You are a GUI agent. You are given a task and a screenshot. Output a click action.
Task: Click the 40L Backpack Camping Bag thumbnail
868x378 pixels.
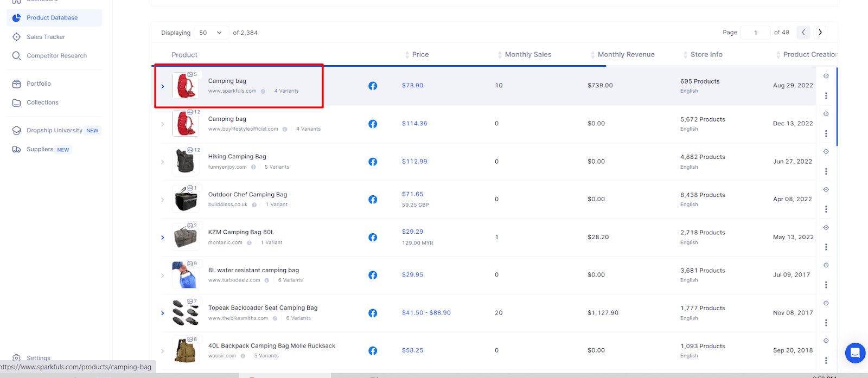click(185, 350)
